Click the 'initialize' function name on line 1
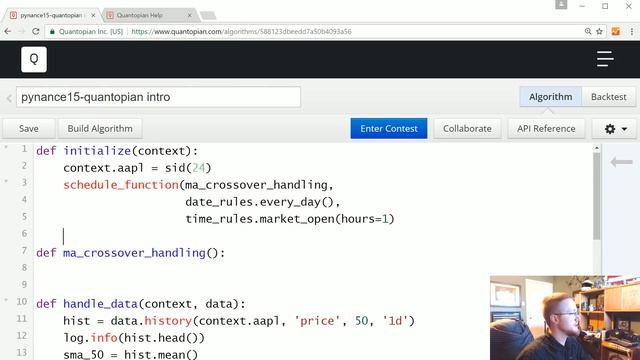This screenshot has width=640, height=360. pos(97,151)
